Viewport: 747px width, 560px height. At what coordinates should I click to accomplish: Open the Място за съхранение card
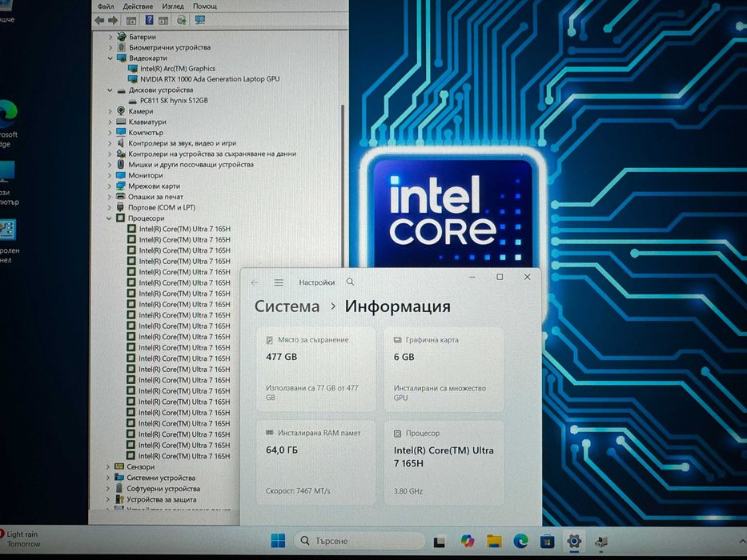point(316,369)
